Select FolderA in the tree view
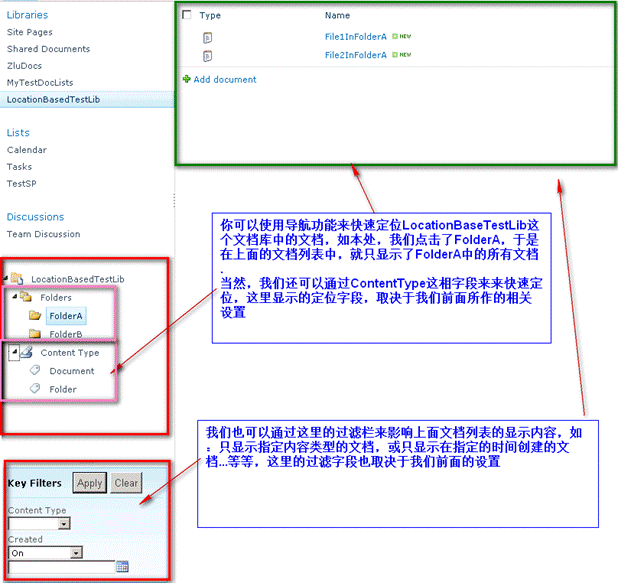This screenshot has height=583, width=618. pos(66,316)
